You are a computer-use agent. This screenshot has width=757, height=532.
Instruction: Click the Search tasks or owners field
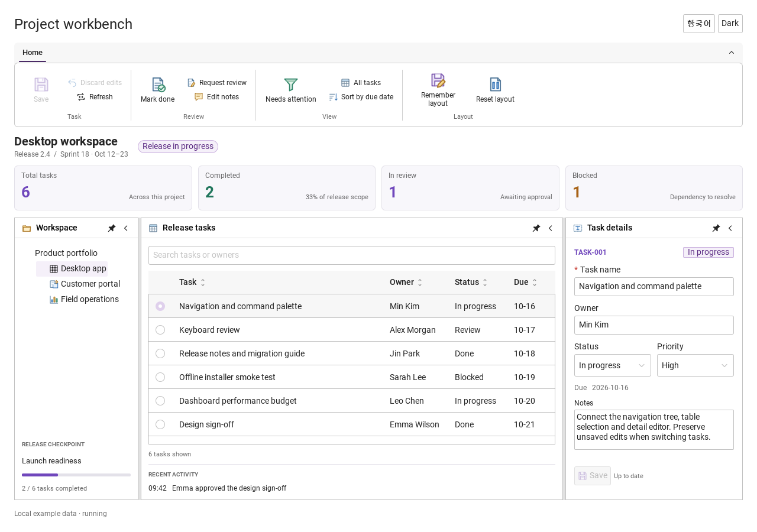pyautogui.click(x=352, y=255)
